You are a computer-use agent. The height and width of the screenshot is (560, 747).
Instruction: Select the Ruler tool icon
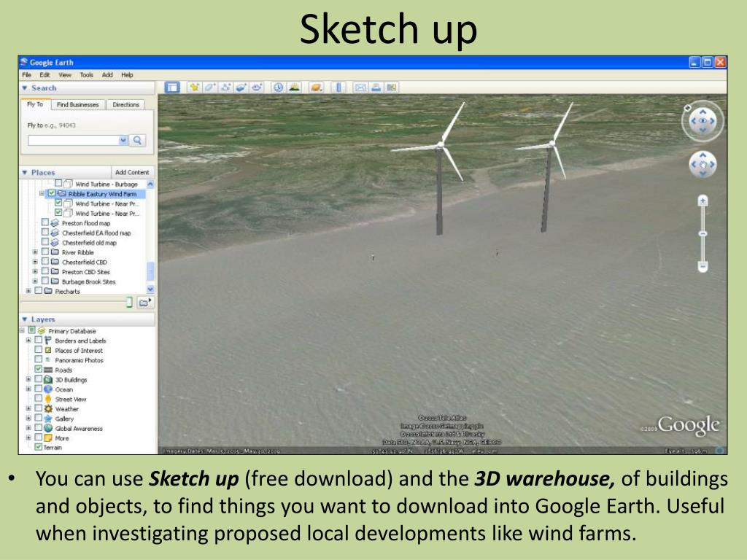click(x=338, y=87)
